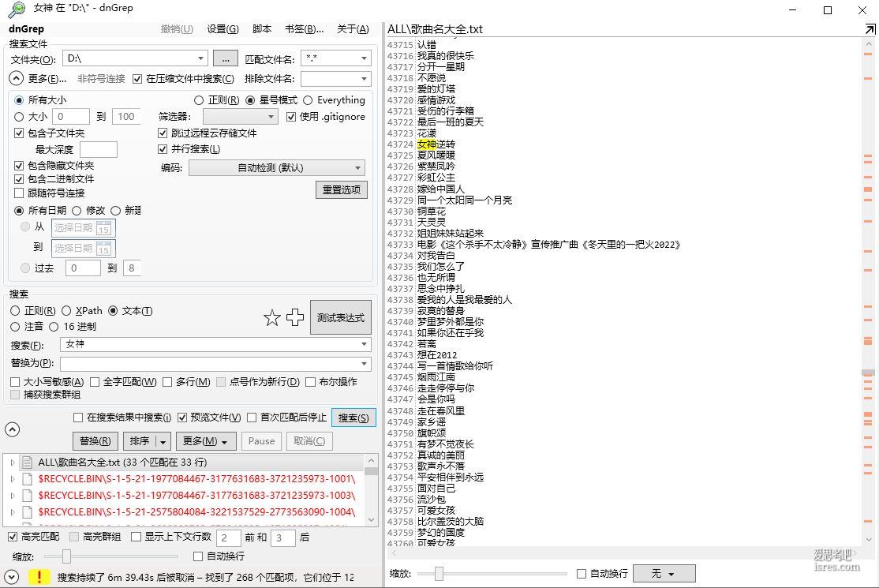Click the preview pane vertical scrollbar thumb
The height and width of the screenshot is (588, 879).
pos(869,373)
